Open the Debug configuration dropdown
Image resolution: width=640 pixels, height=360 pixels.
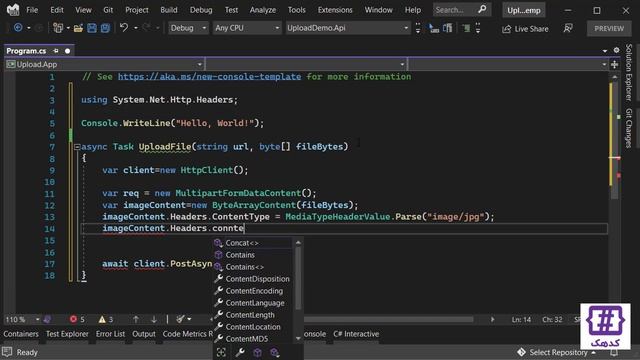(188, 28)
